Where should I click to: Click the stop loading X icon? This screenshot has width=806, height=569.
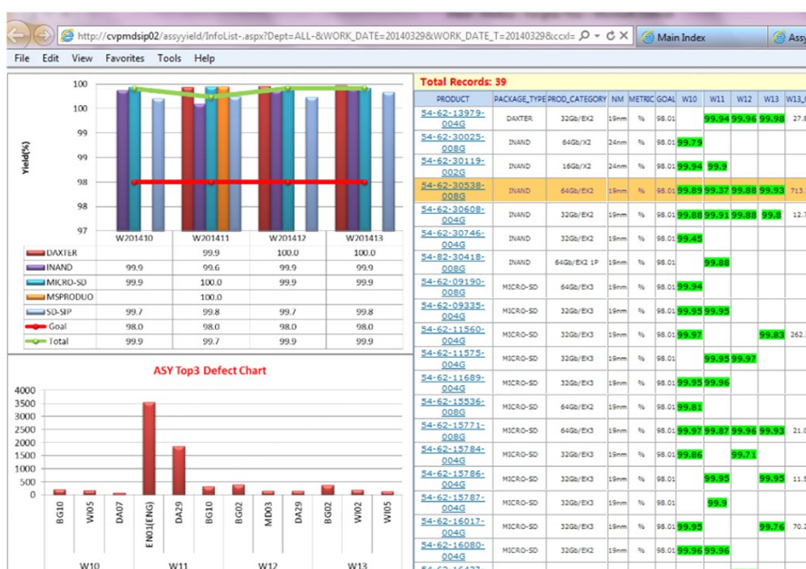click(x=624, y=36)
